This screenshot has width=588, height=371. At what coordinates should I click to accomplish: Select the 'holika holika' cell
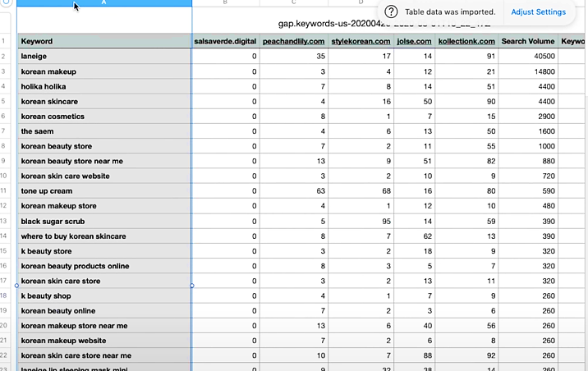104,86
